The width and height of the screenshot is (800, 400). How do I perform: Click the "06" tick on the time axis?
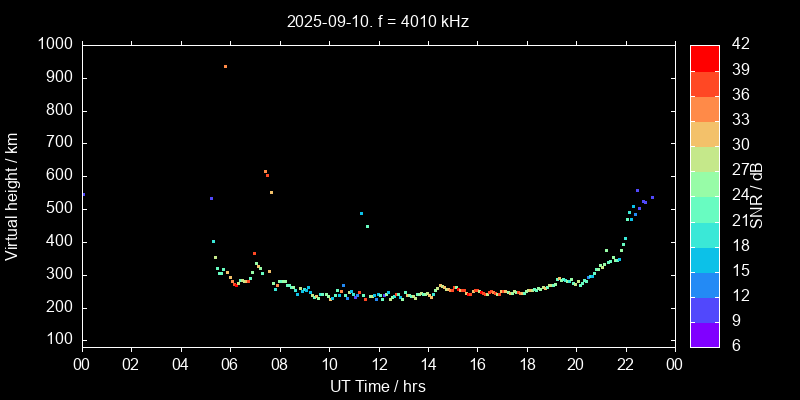coord(230,365)
